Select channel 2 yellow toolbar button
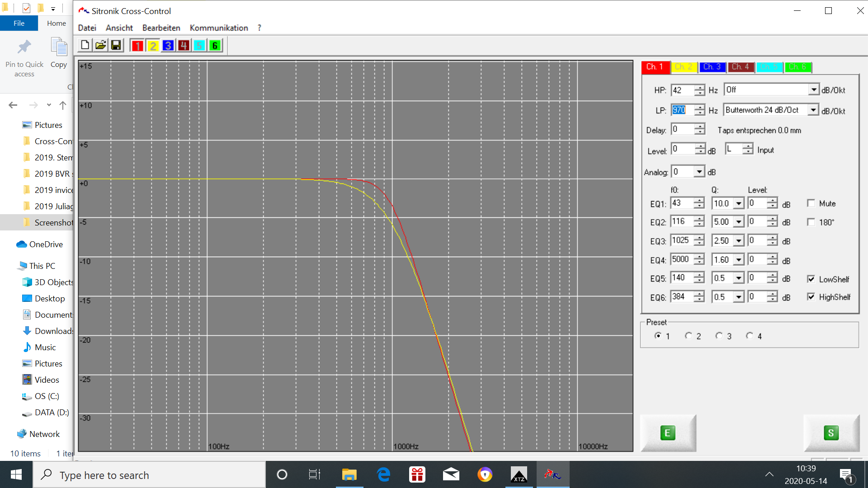868x488 pixels. coord(153,46)
